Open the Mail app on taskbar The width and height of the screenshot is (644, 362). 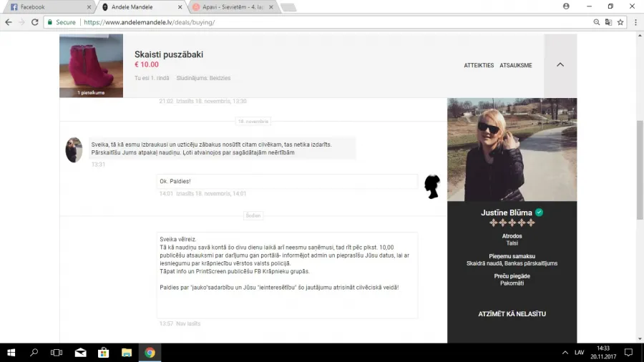(80, 353)
